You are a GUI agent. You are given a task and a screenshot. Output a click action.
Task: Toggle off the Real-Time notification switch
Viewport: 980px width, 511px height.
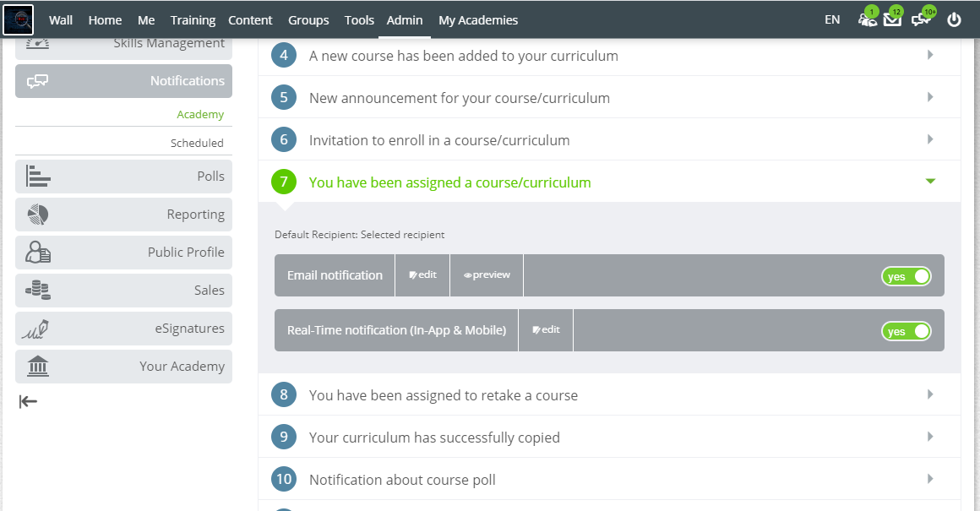(x=906, y=331)
